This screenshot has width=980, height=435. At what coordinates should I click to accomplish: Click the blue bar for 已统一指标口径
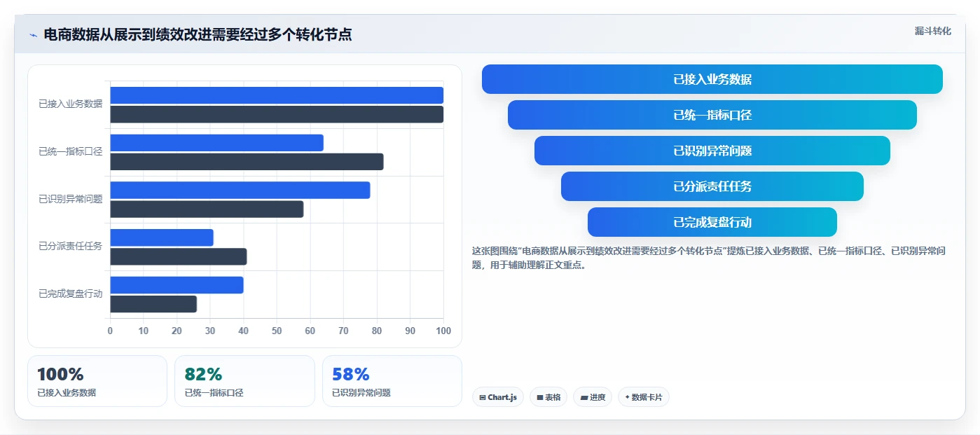point(216,143)
